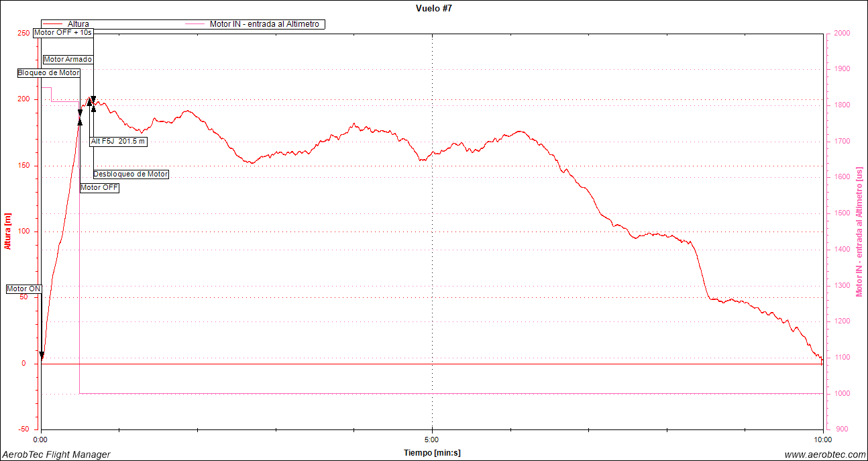Image resolution: width=868 pixels, height=461 pixels.
Task: Select the Alt F5J 201.5 m annotation
Action: [118, 142]
